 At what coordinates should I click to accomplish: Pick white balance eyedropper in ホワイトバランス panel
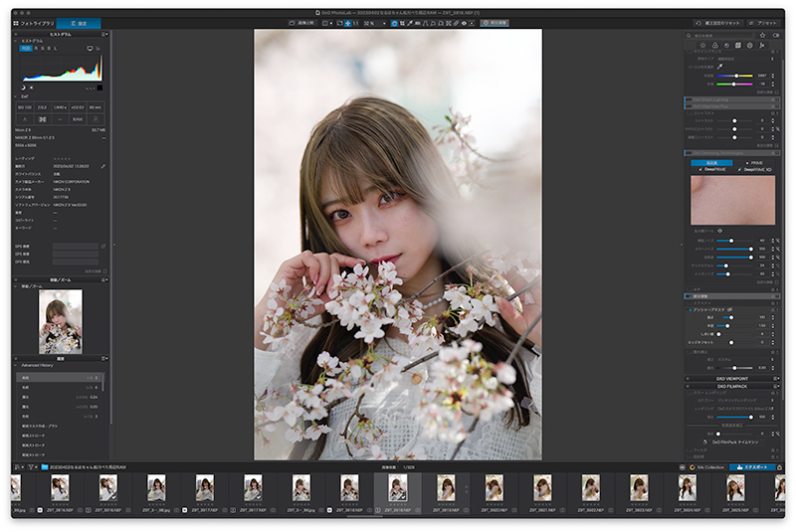tap(719, 67)
